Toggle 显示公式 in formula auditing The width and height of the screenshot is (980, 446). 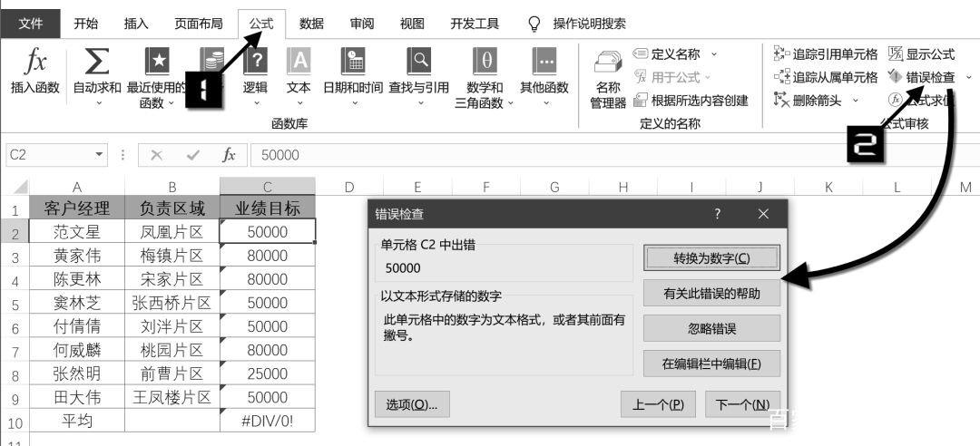(921, 54)
